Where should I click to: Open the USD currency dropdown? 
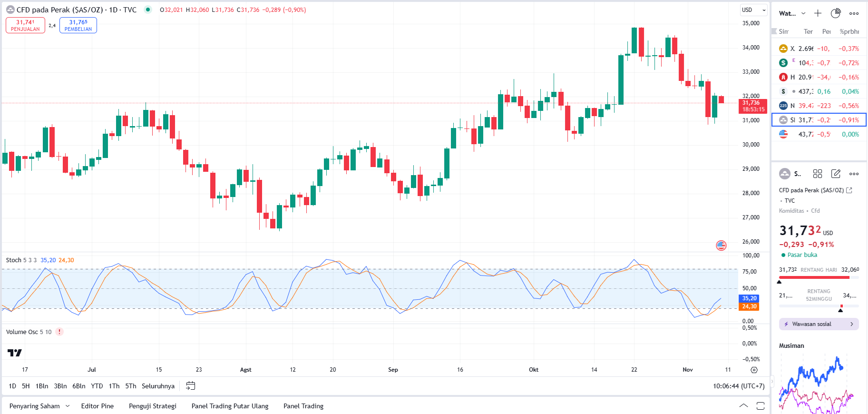(x=754, y=10)
